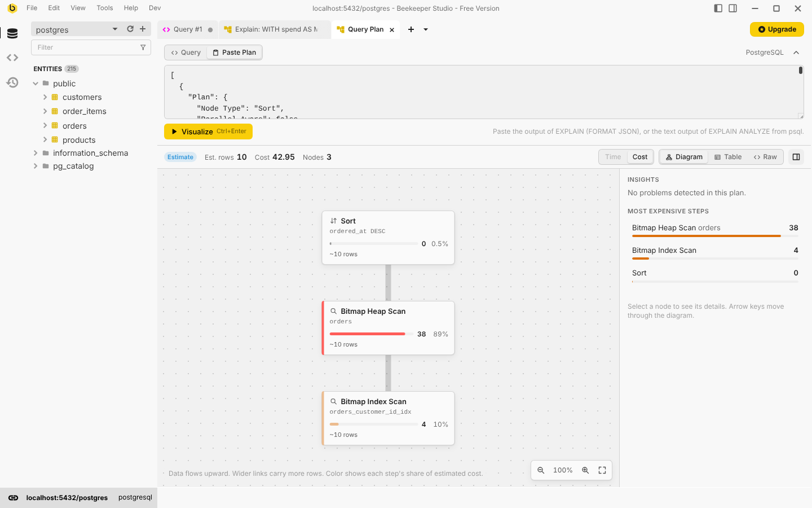Click the customers table icon

[55, 97]
